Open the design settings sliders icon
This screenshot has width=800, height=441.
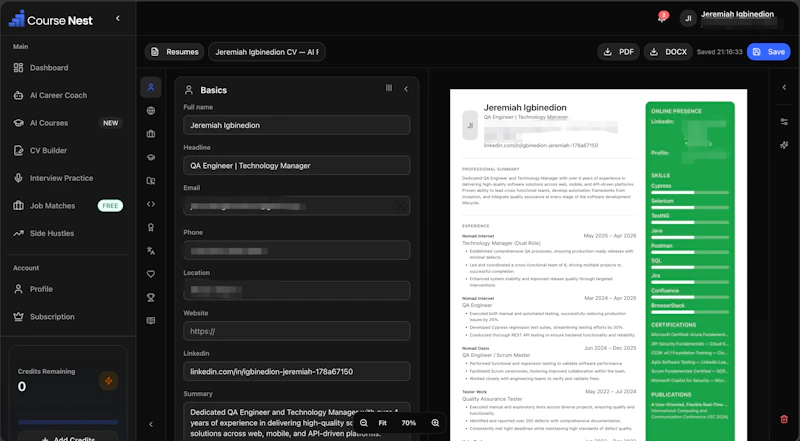784,121
